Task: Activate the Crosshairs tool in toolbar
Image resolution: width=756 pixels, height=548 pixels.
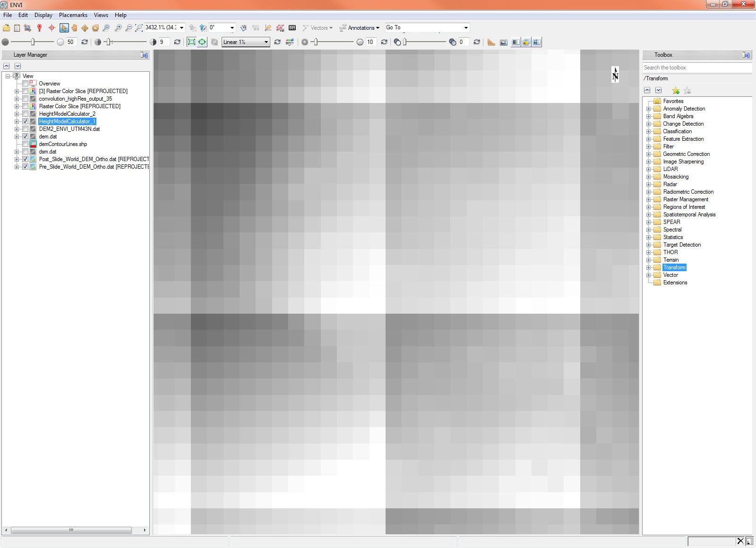Action: coord(52,28)
